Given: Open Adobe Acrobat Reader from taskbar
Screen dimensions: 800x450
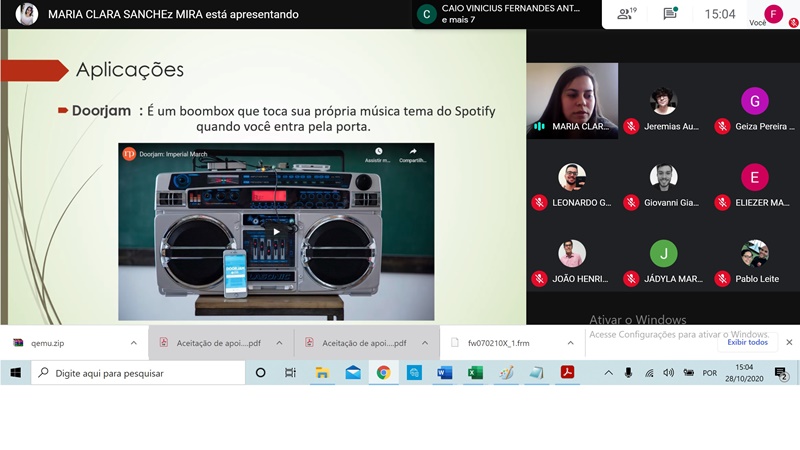Looking at the screenshot, I should tap(567, 373).
